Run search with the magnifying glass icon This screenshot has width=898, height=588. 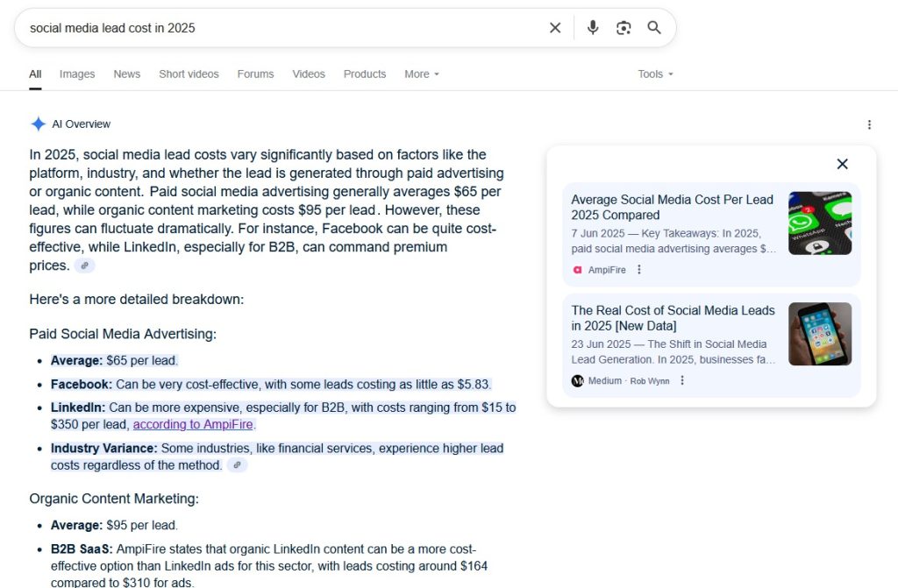coord(654,27)
